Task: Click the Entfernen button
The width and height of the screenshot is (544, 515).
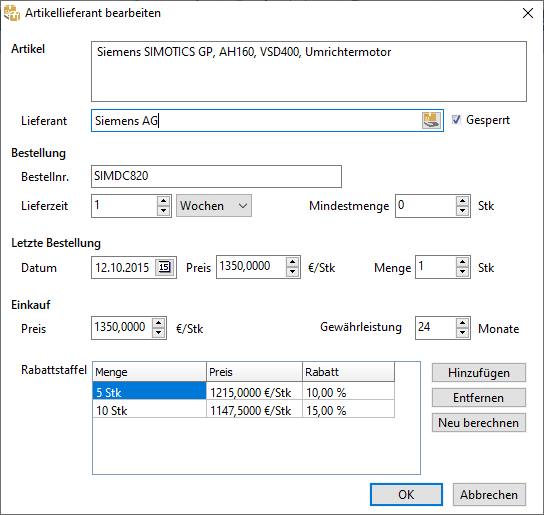Action: (x=479, y=398)
